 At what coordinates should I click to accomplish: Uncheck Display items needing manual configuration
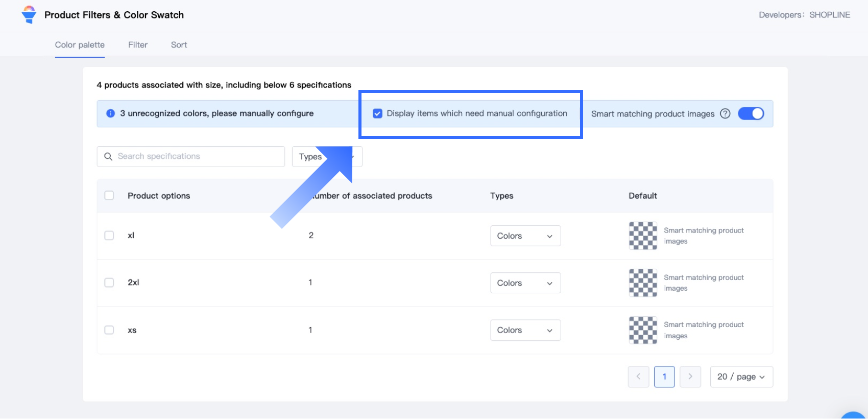(377, 113)
